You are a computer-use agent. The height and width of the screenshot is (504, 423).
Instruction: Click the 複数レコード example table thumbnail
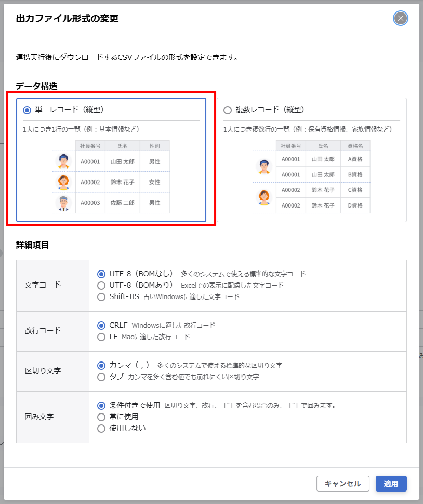[x=312, y=176]
